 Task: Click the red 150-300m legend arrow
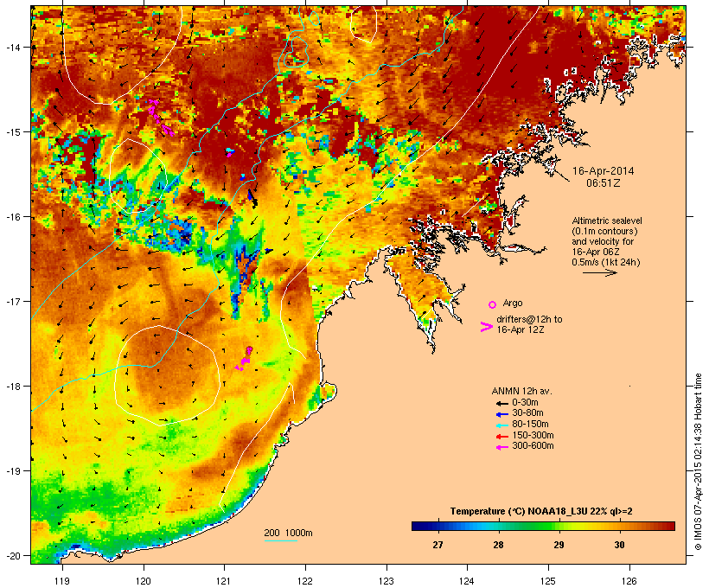coord(501,437)
